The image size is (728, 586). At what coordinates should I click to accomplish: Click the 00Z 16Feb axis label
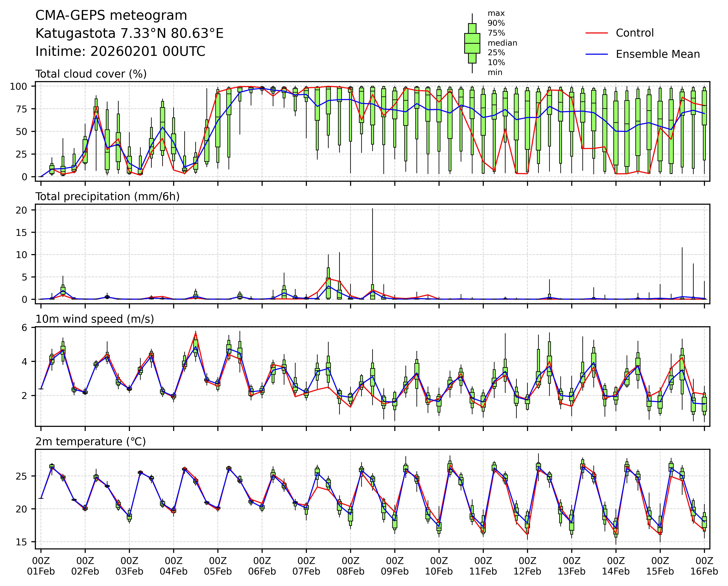click(x=704, y=566)
